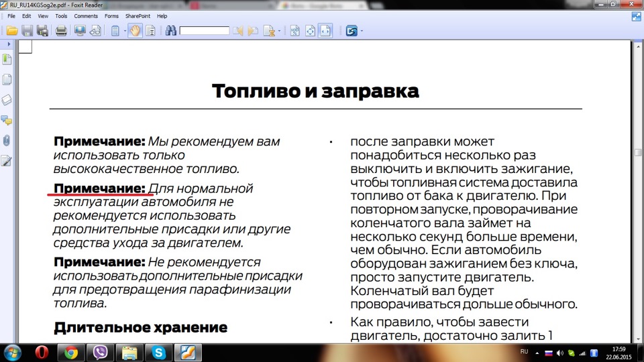This screenshot has height=362, width=644.
Task: Open the SharePoint menu
Action: point(138,16)
